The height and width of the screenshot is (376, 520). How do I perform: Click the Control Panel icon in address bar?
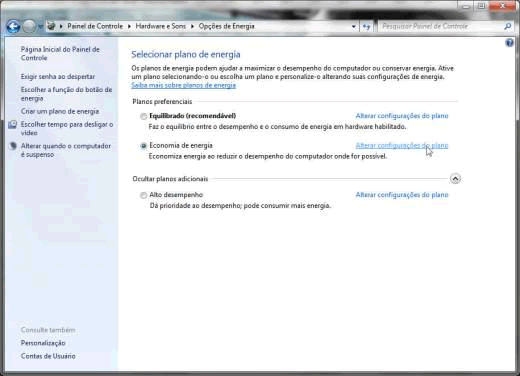click(51, 26)
